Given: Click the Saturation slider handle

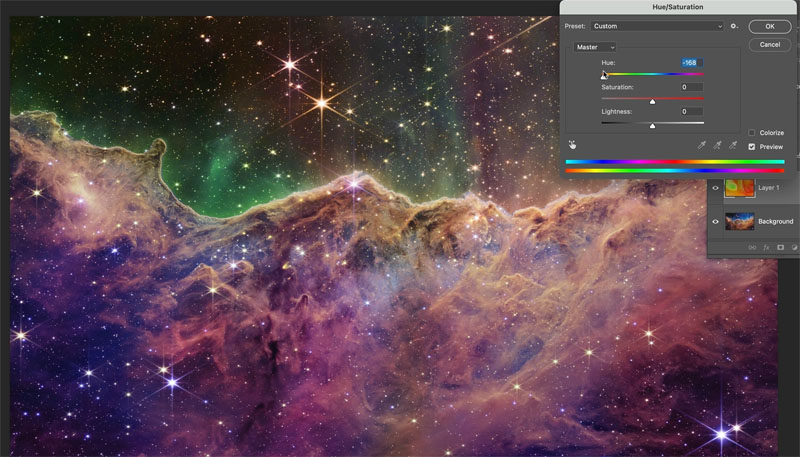Looking at the screenshot, I should 652,101.
